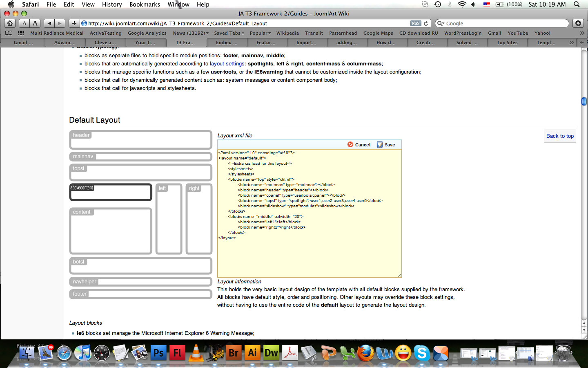This screenshot has width=588, height=368.
Task: Open the bookmarks book icon
Action: [x=9, y=33]
